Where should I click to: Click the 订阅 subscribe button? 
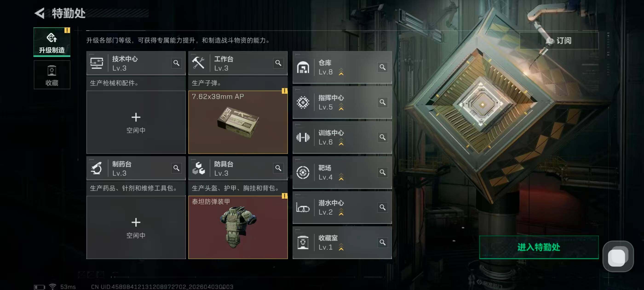pos(559,41)
